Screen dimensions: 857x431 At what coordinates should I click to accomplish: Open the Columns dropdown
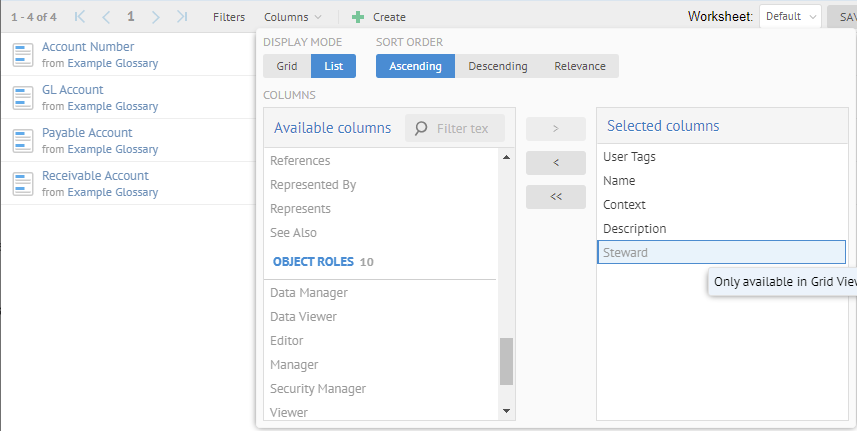293,17
